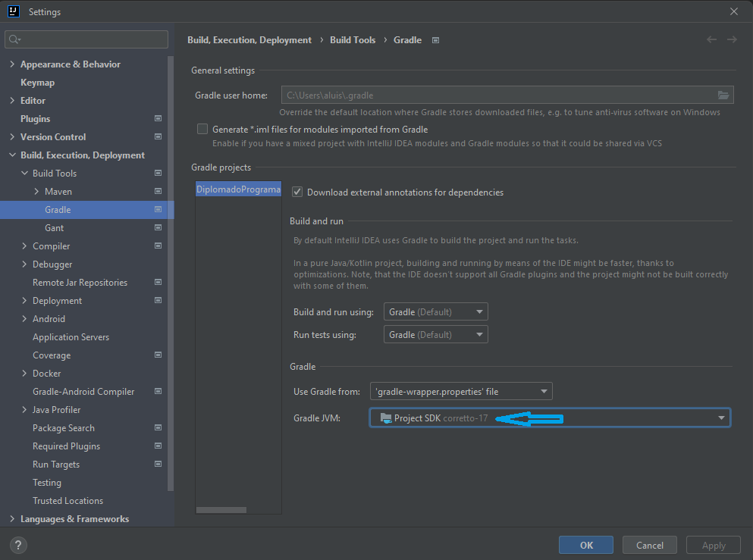Close the Settings dialog with the X
Viewport: 753px width, 560px height.
tap(734, 11)
